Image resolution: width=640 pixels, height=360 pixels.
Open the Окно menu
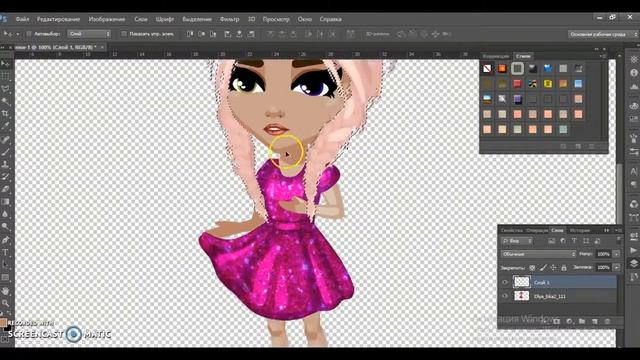tap(304, 19)
